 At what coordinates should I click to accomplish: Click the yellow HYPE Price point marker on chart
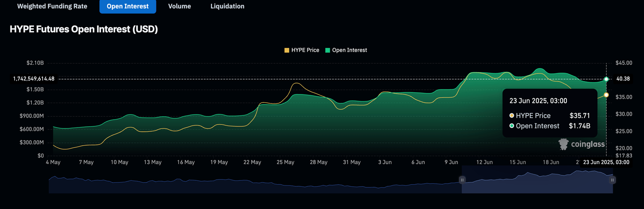point(606,95)
